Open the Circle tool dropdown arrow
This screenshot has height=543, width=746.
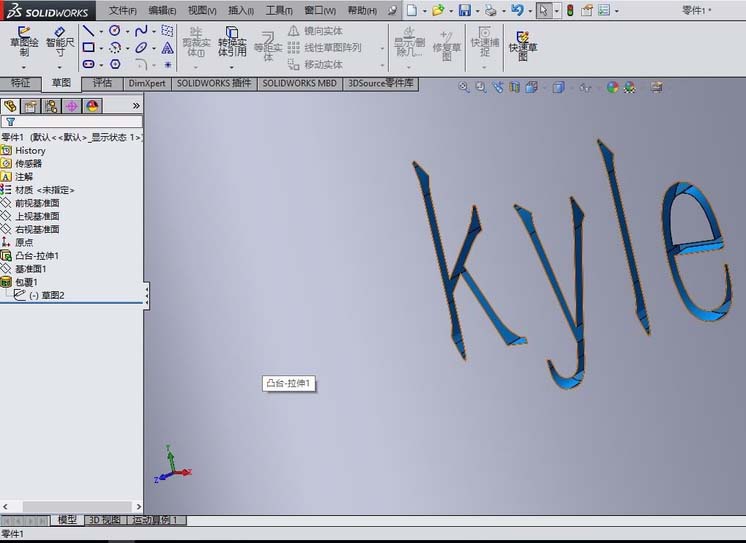click(128, 32)
